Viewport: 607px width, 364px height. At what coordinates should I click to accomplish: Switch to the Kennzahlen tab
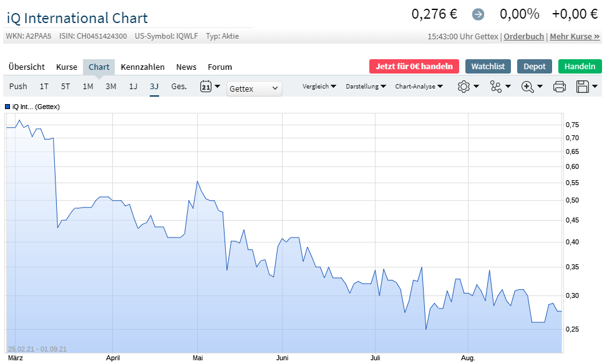[143, 67]
